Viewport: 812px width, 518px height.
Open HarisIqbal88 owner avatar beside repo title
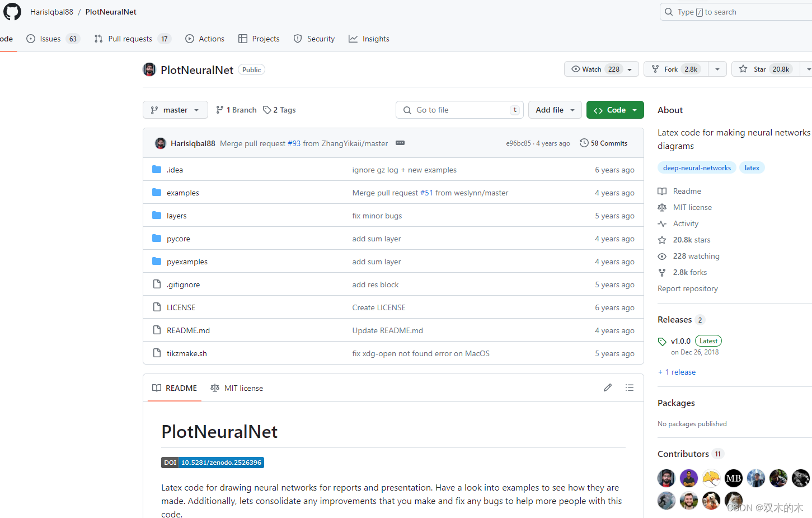[149, 69]
